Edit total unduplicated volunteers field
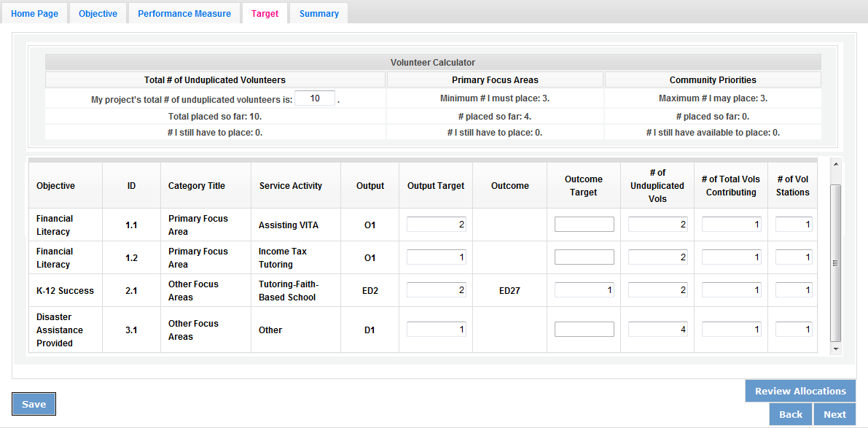This screenshot has width=868, height=428. (x=314, y=98)
